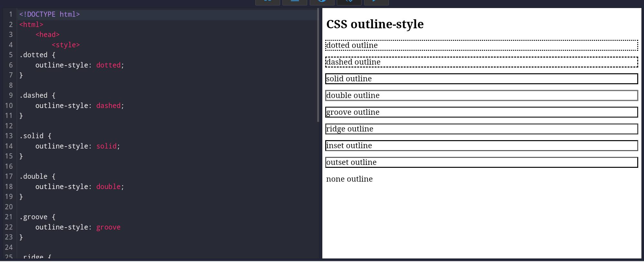This screenshot has width=644, height=262.
Task: Click the value 'dotted' on line 6
Action: pos(108,65)
